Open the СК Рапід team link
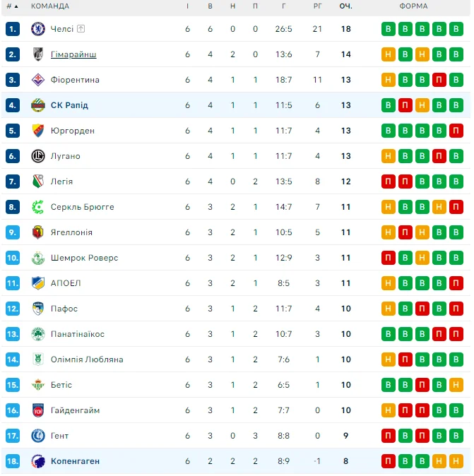The width and height of the screenshot is (474, 476). click(69, 105)
